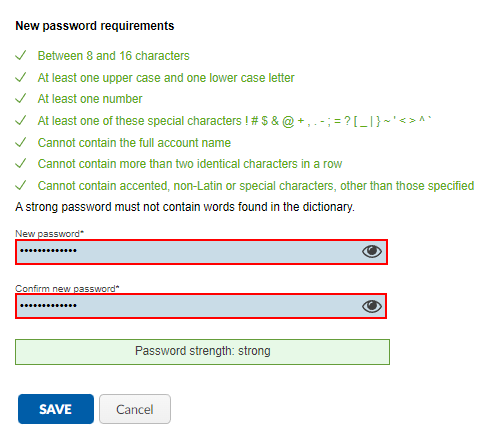The width and height of the screenshot is (480, 437).
Task: Click checkmark beside accented, non-Latin characters rule
Action: (21, 185)
